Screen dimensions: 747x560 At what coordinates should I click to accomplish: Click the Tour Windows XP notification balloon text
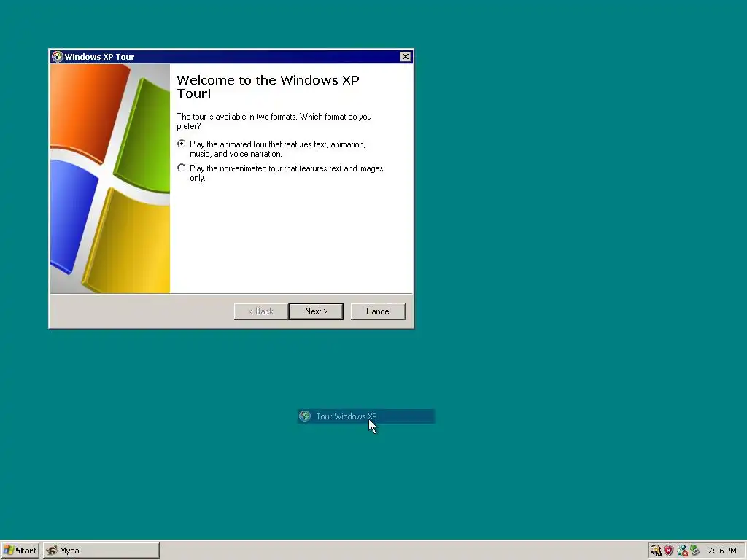[347, 416]
